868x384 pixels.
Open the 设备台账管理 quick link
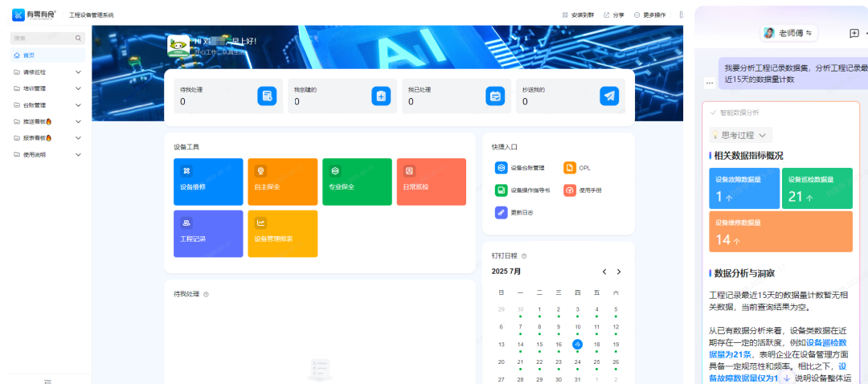[521, 168]
